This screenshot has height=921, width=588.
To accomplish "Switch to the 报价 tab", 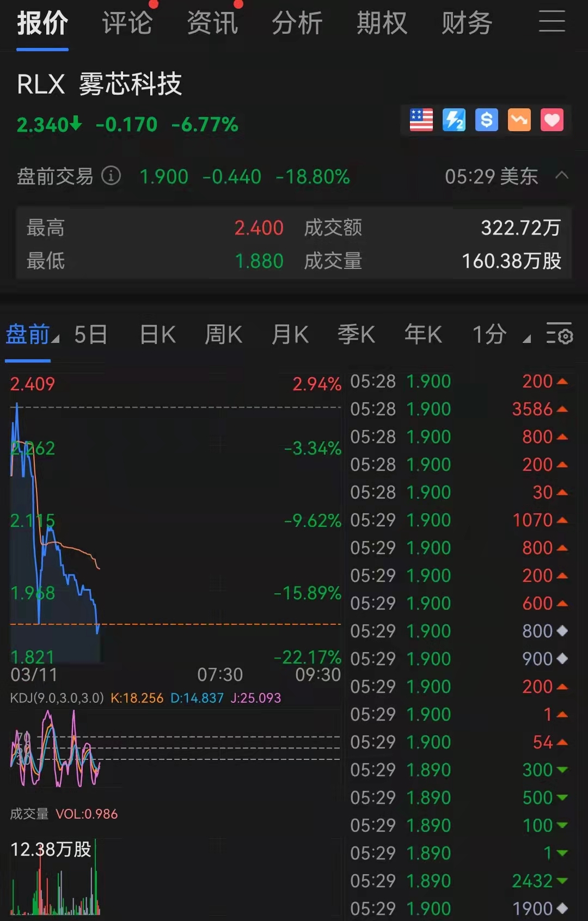I will click(42, 23).
